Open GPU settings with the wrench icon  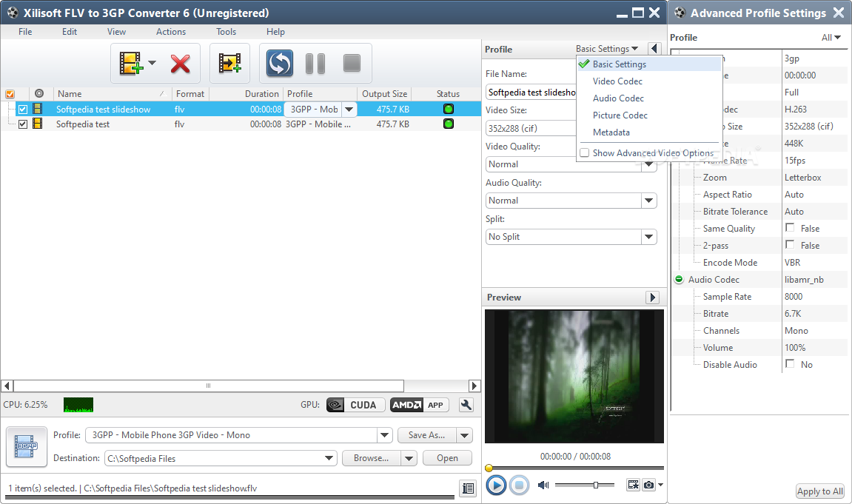[x=466, y=405]
